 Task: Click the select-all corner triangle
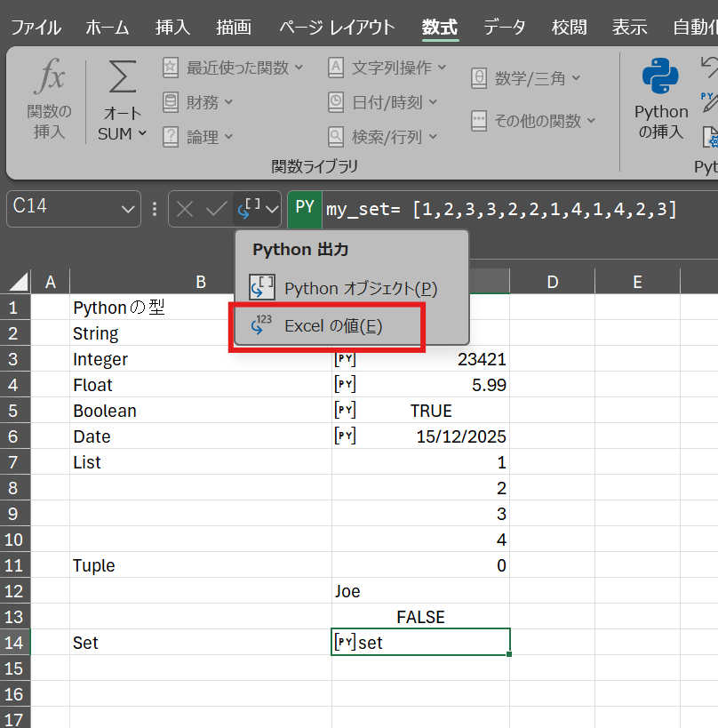click(18, 282)
